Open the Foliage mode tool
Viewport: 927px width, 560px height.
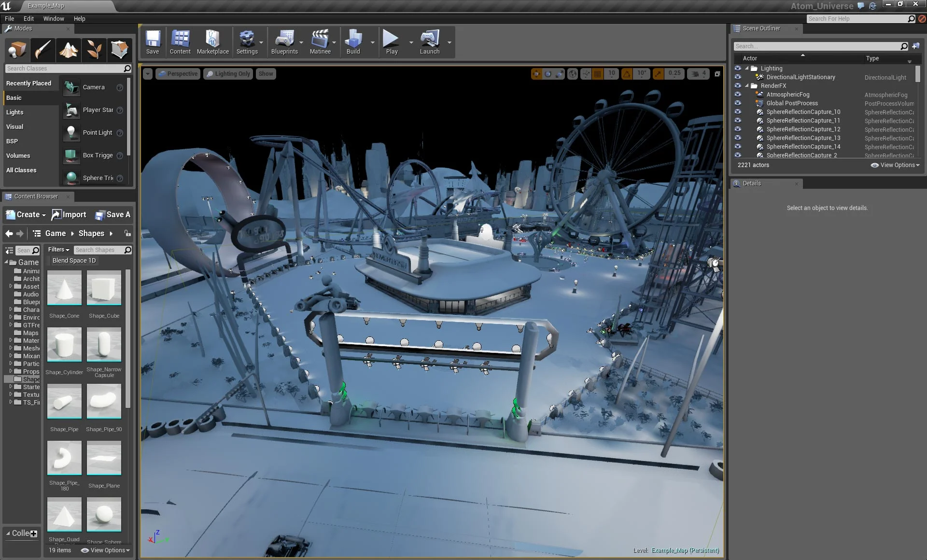coord(94,50)
